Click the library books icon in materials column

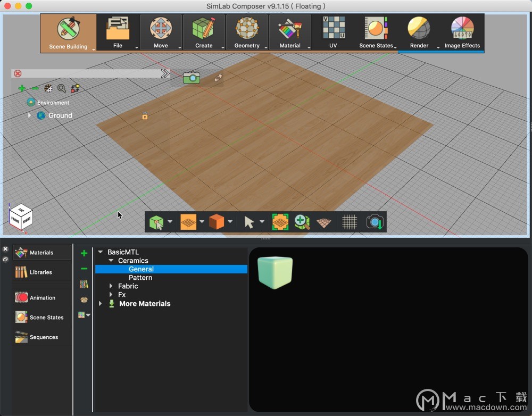pyautogui.click(x=84, y=284)
